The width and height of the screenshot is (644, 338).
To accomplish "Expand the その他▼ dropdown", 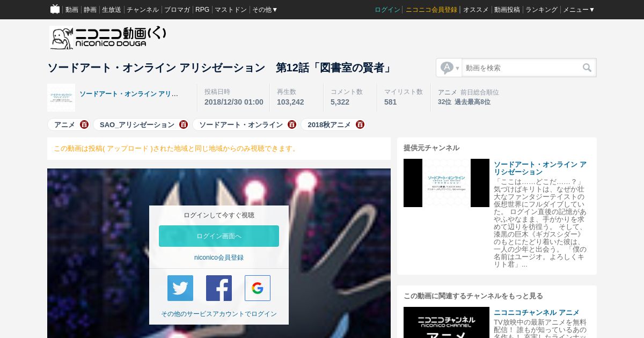I will pyautogui.click(x=265, y=10).
